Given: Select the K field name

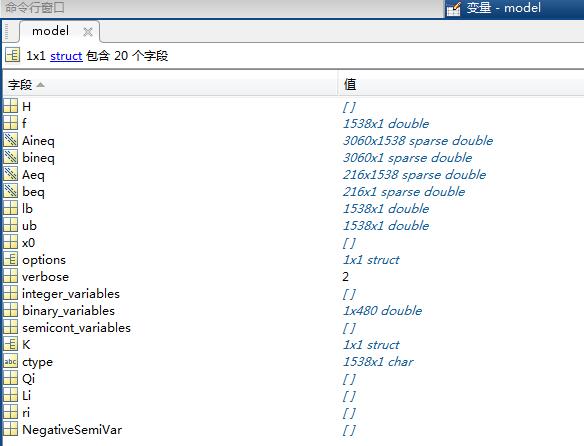Looking at the screenshot, I should click(x=26, y=344).
